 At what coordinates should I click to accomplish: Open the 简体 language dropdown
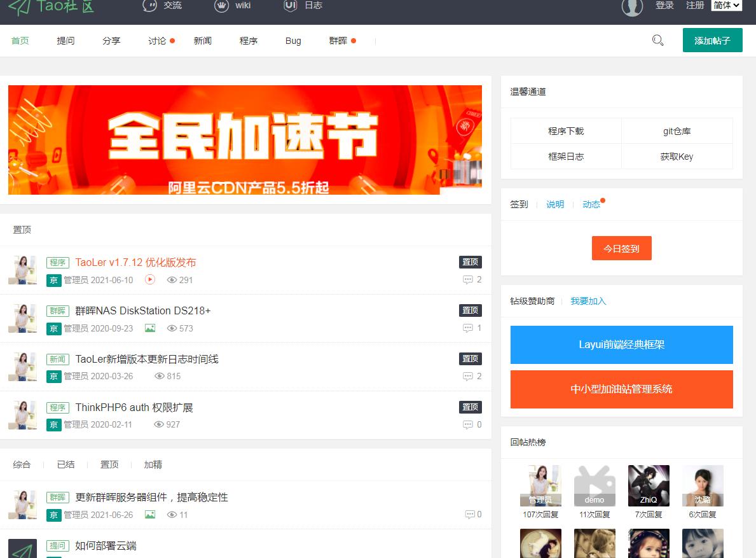726,6
